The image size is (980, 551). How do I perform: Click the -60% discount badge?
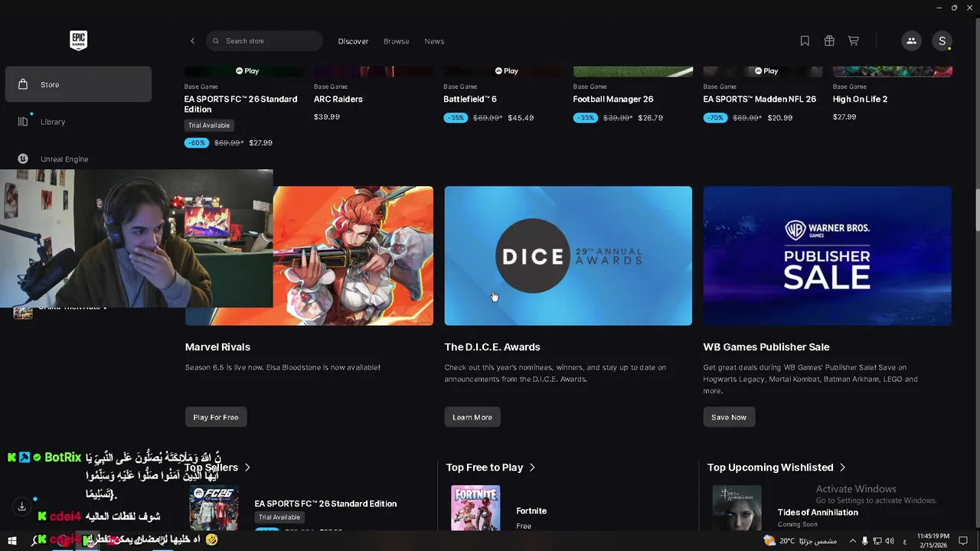197,143
